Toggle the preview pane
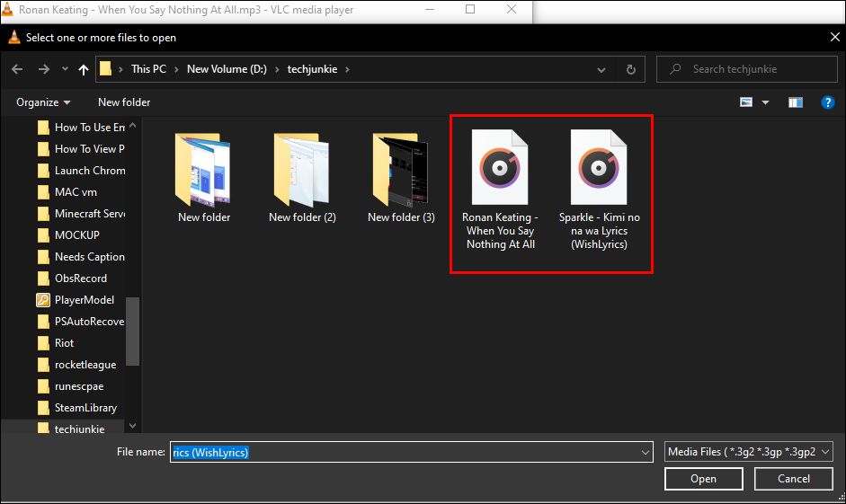846x504 pixels. pyautogui.click(x=796, y=102)
